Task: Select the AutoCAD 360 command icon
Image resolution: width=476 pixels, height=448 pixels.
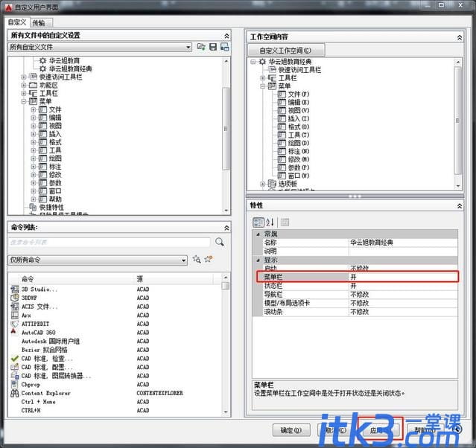Action: [13, 332]
